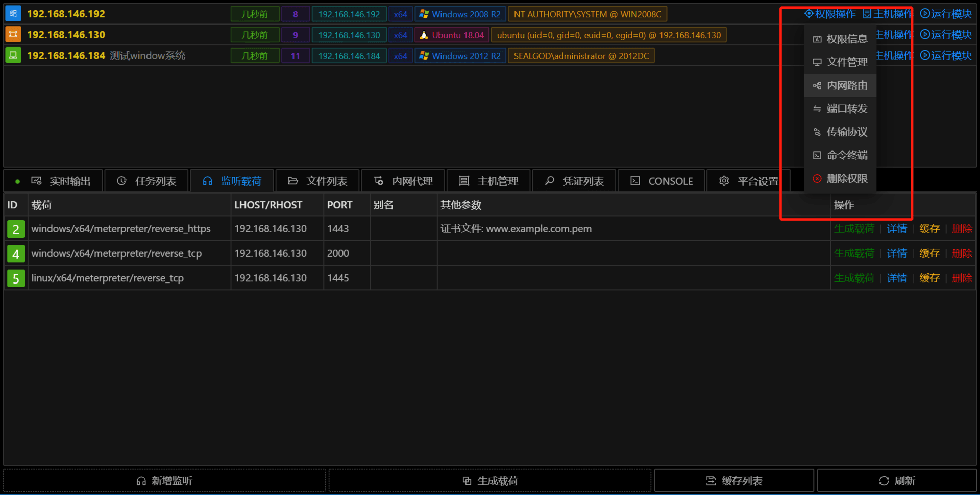
Task: Open the 文件列表 tab
Action: [317, 181]
